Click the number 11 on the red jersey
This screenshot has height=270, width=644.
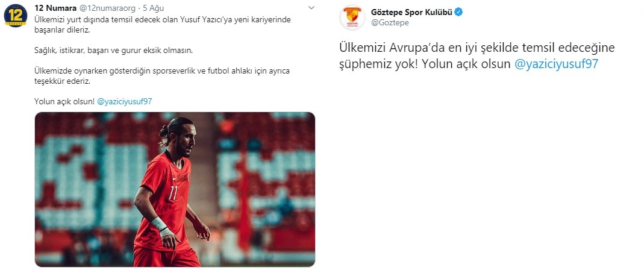[173, 192]
